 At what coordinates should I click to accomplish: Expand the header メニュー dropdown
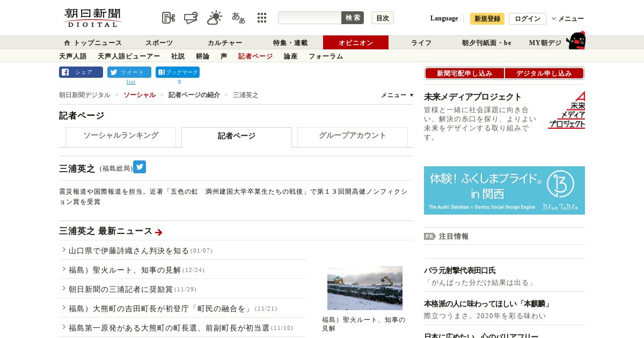tap(568, 19)
